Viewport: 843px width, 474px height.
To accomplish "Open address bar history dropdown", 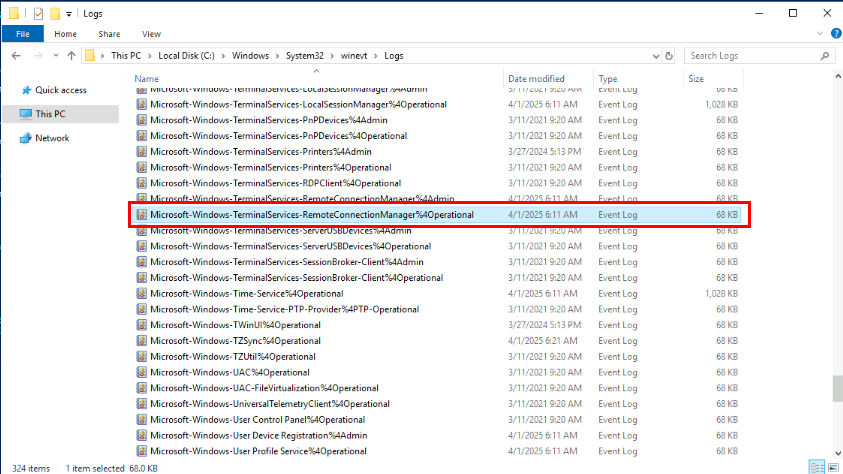I will point(656,56).
